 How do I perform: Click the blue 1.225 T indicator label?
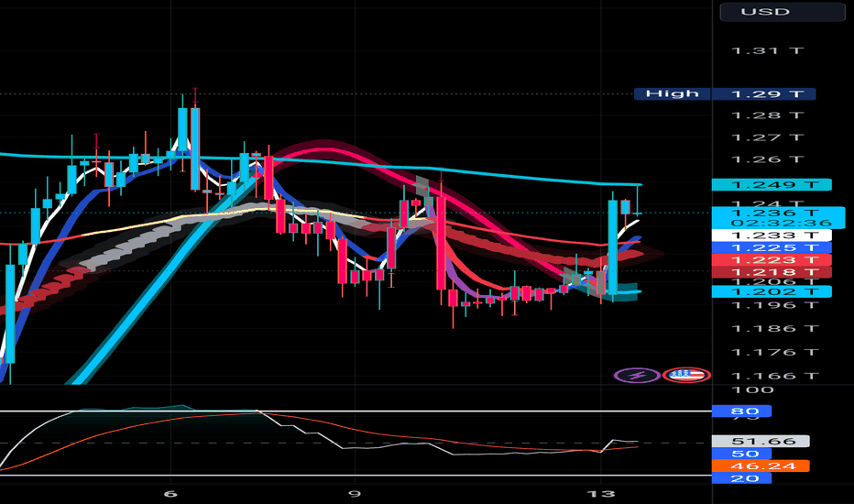pos(772,248)
